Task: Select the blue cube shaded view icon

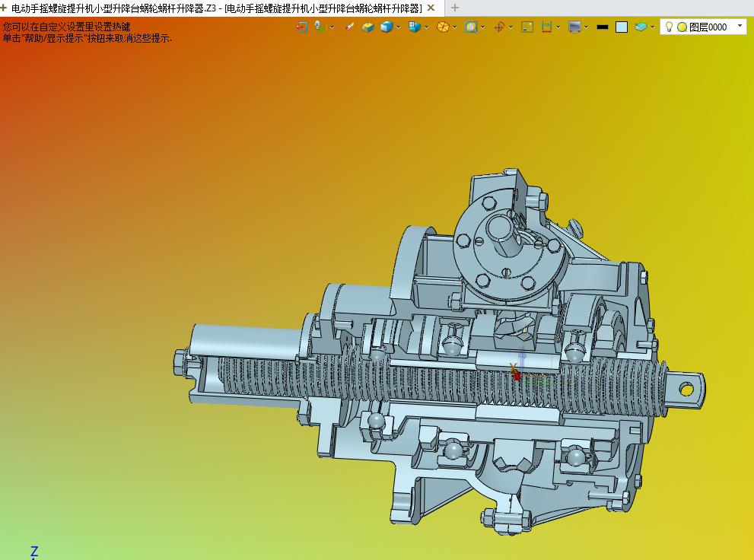Action: pyautogui.click(x=387, y=27)
